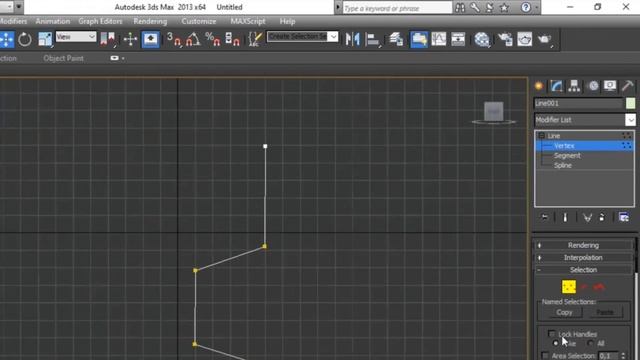Open Schematic View icon
The image size is (640, 360).
(x=458, y=40)
